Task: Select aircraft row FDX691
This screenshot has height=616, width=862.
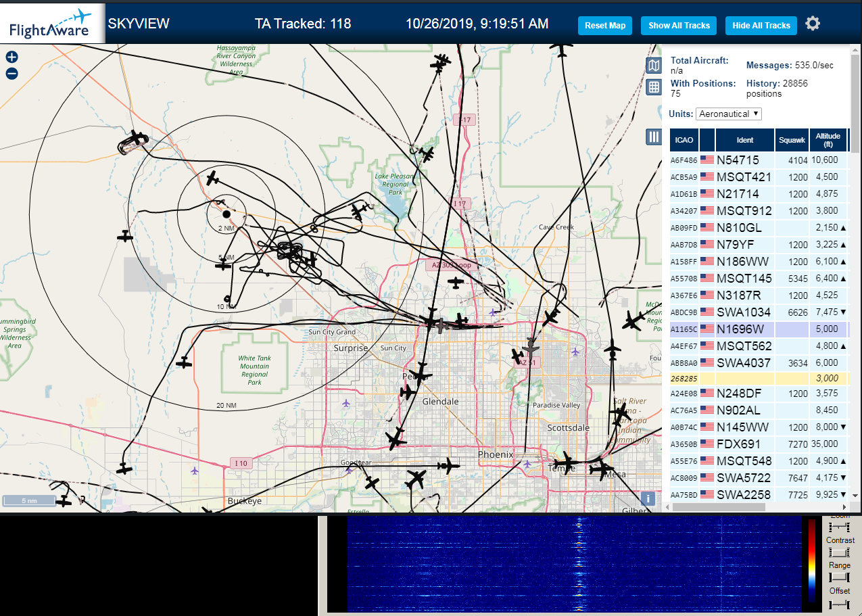Action: coord(759,444)
